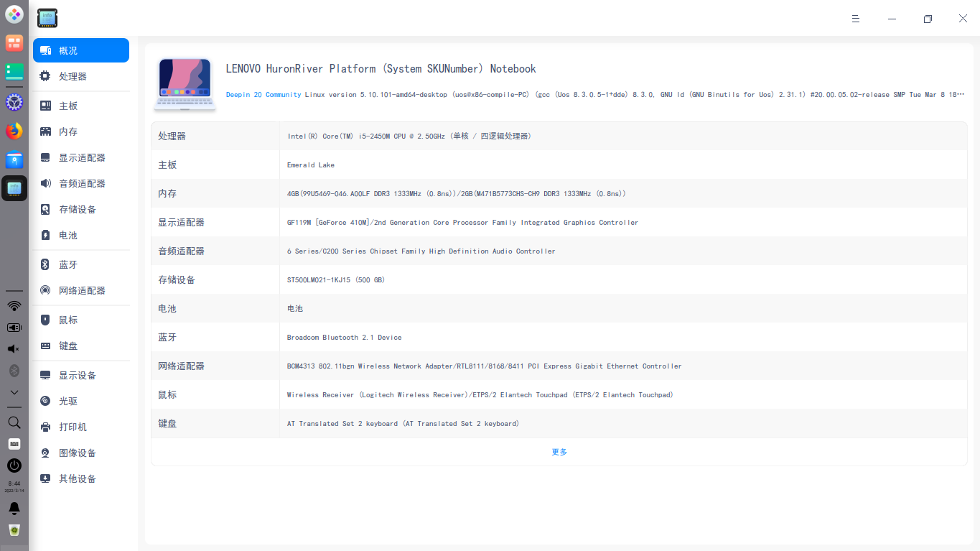Open the power/battery tray icon in dock

[14, 328]
